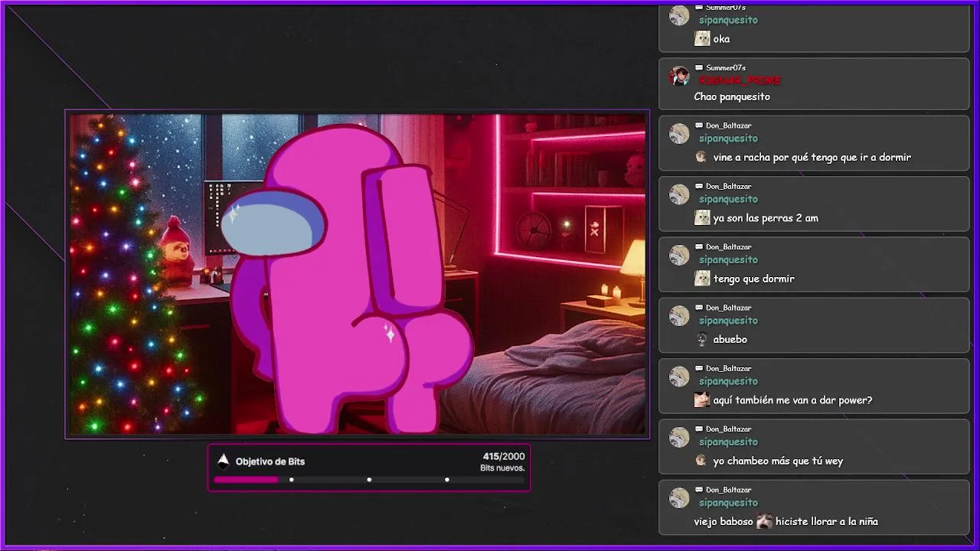
Task: Click the last milestone dot on Bits bar
Action: pyautogui.click(x=447, y=480)
